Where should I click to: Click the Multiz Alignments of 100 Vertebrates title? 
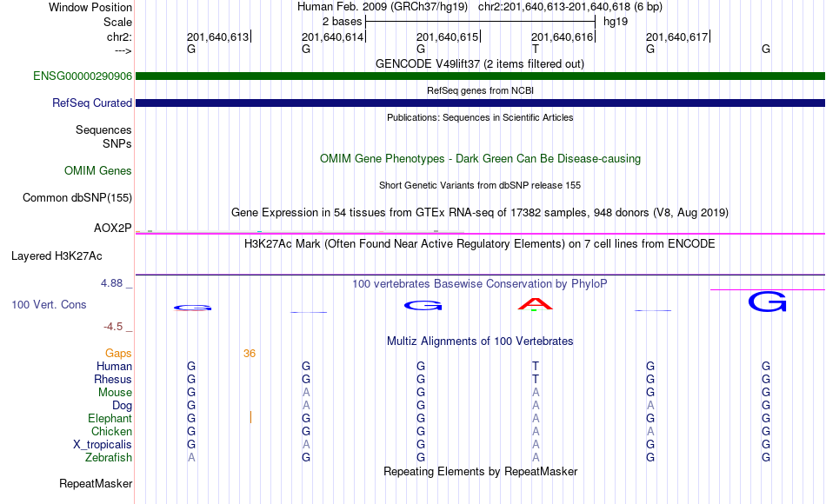click(480, 341)
